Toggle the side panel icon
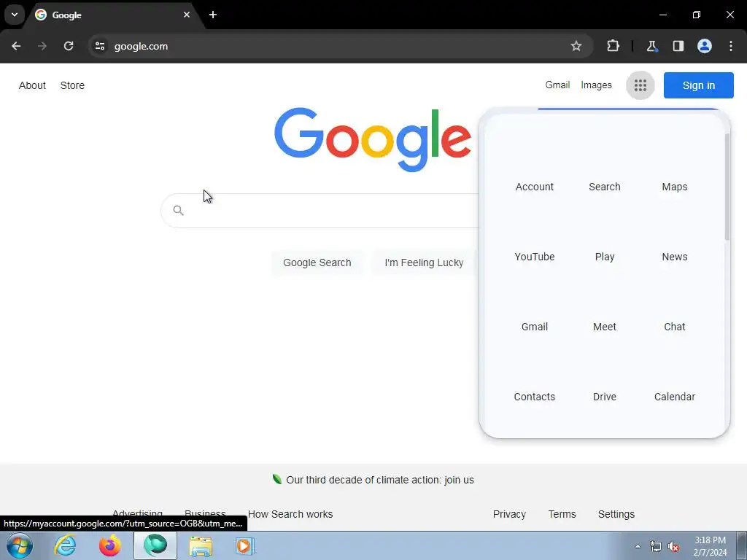Screen dimensions: 747x560 [678, 46]
